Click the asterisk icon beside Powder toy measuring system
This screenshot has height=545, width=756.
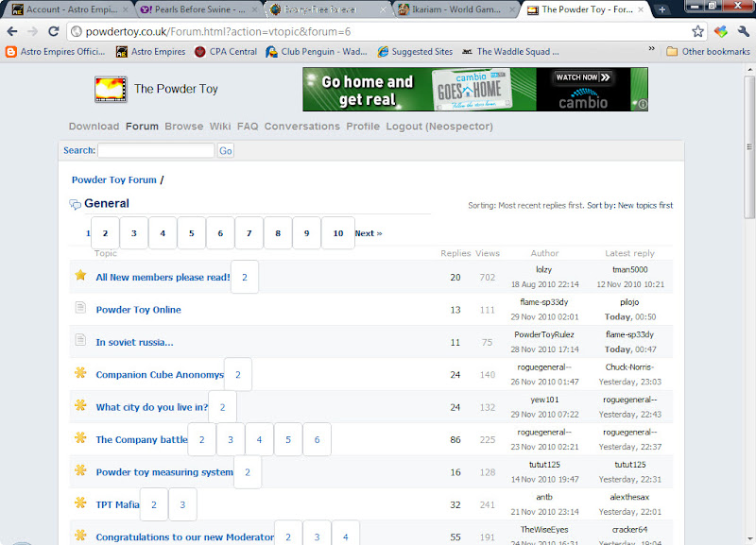click(80, 469)
